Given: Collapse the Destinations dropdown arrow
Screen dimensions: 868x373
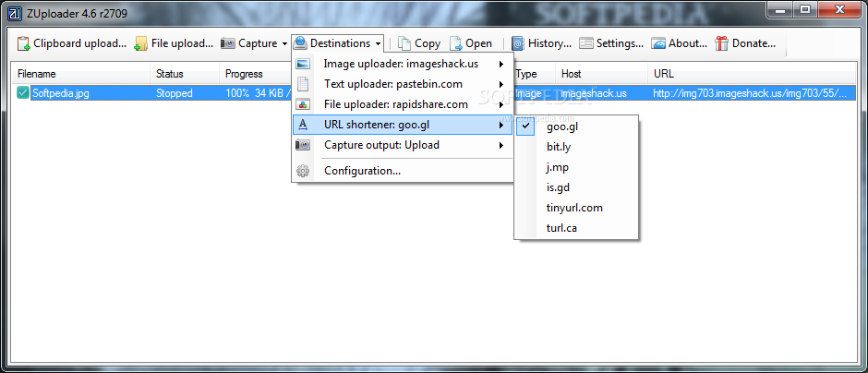Looking at the screenshot, I should point(377,43).
